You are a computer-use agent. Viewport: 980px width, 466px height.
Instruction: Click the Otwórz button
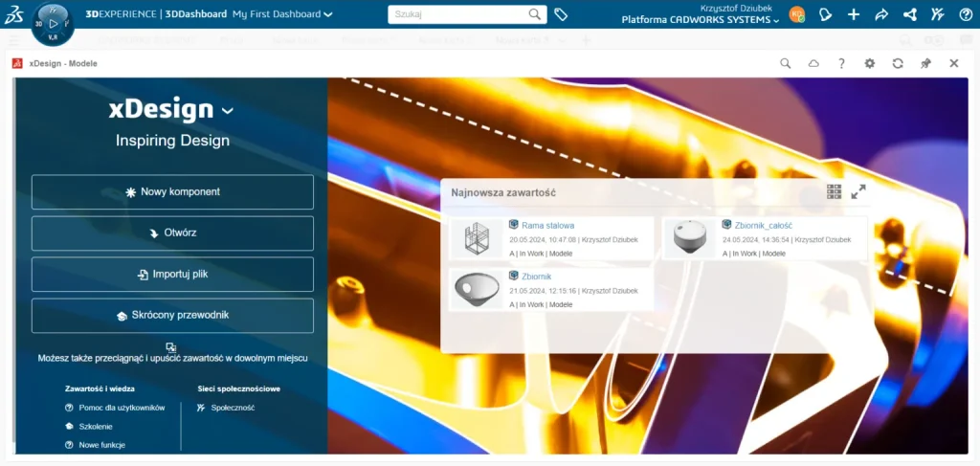coord(172,233)
